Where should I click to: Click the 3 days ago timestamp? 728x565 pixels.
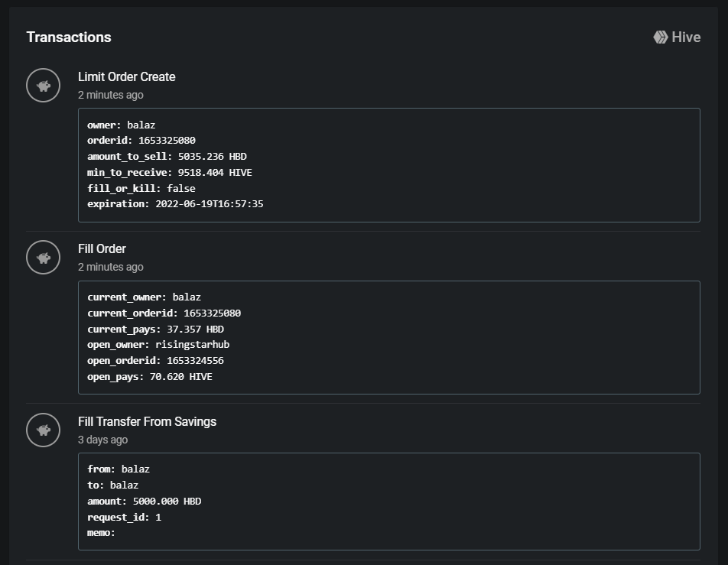[x=102, y=440]
